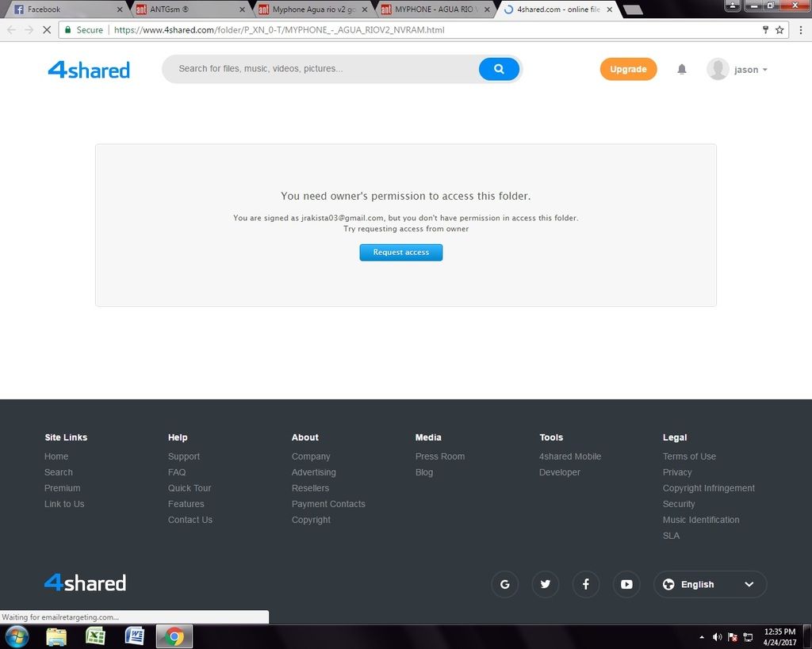The width and height of the screenshot is (812, 649).
Task: Stop page loading with X button
Action: coord(46,30)
